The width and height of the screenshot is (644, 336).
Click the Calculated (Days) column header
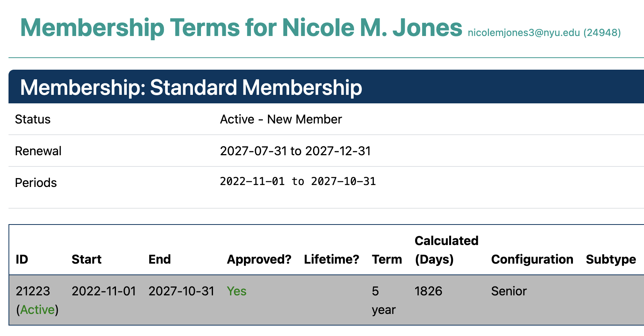click(x=446, y=250)
